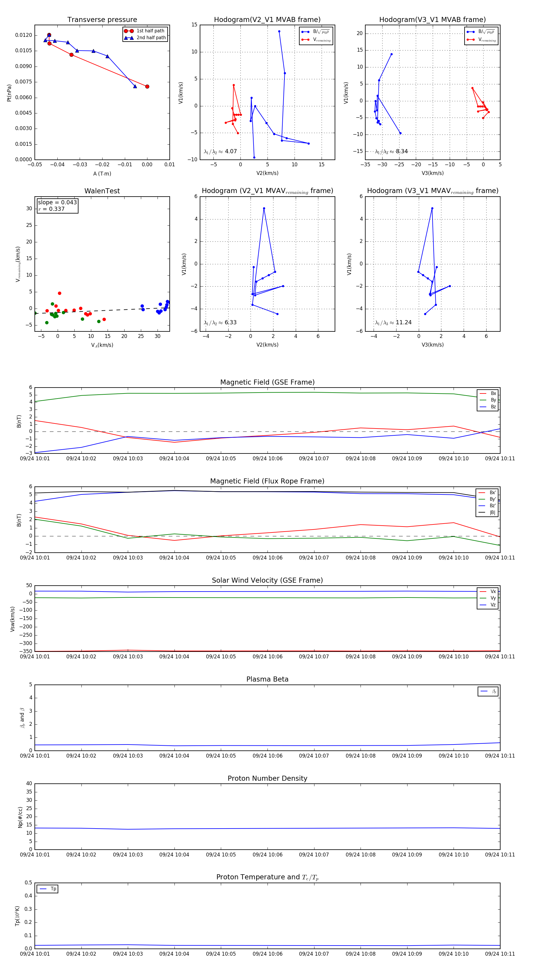
Task: Click the 'A (T·m)' x-axis label
Action: point(102,174)
